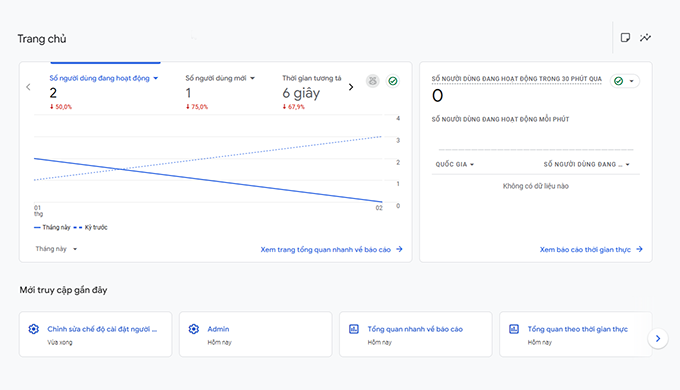The height and width of the screenshot is (390, 680).
Task: Click arrow next to Xem báo cáo thời gian thực
Action: [x=639, y=249]
